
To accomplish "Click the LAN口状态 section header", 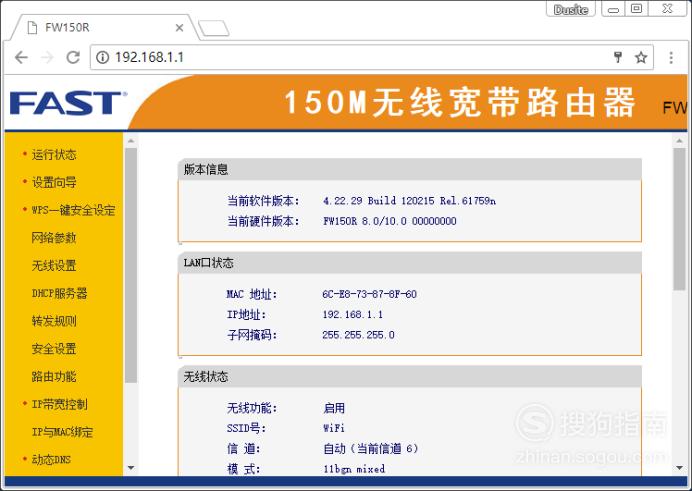I will click(x=410, y=263).
